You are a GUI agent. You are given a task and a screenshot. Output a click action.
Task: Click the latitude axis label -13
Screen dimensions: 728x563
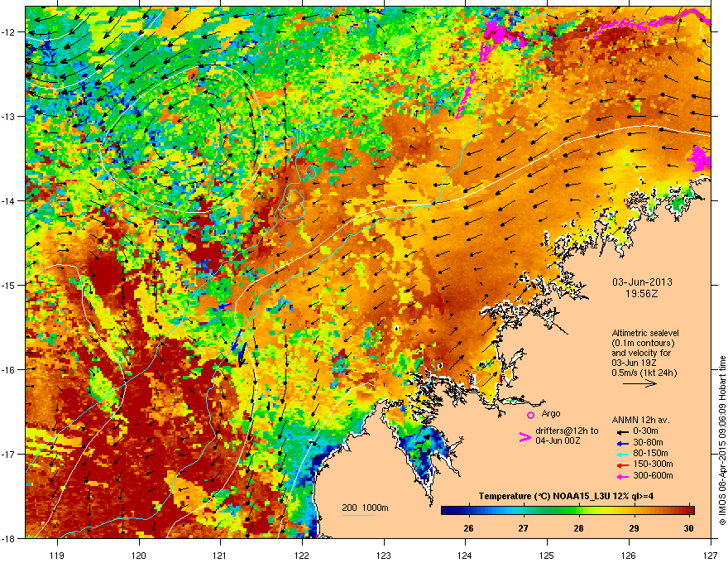[8, 116]
